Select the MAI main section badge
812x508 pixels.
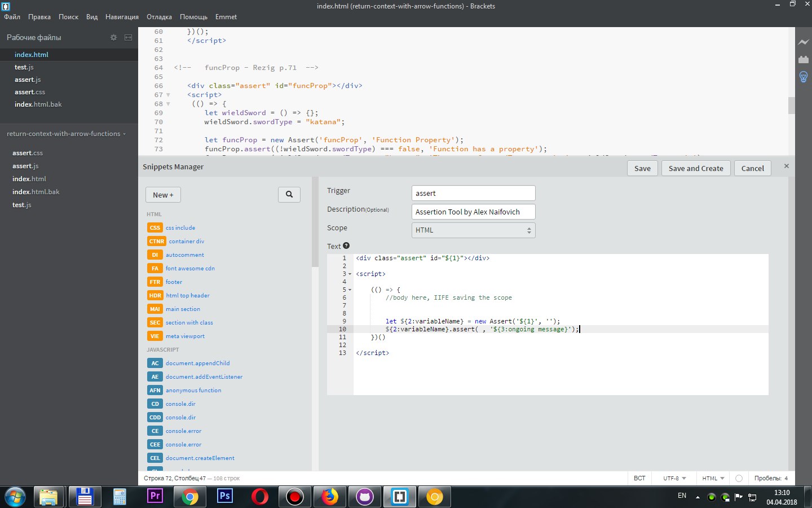tap(155, 309)
